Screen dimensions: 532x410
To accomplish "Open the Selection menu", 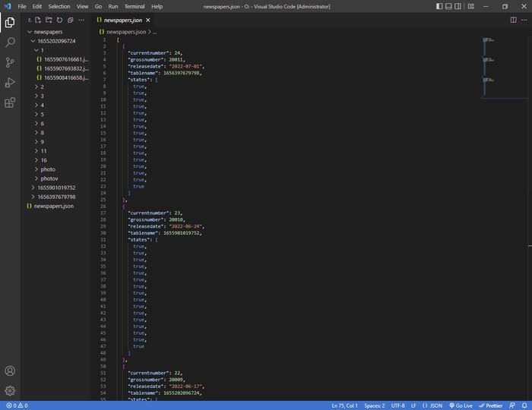I will coord(59,6).
